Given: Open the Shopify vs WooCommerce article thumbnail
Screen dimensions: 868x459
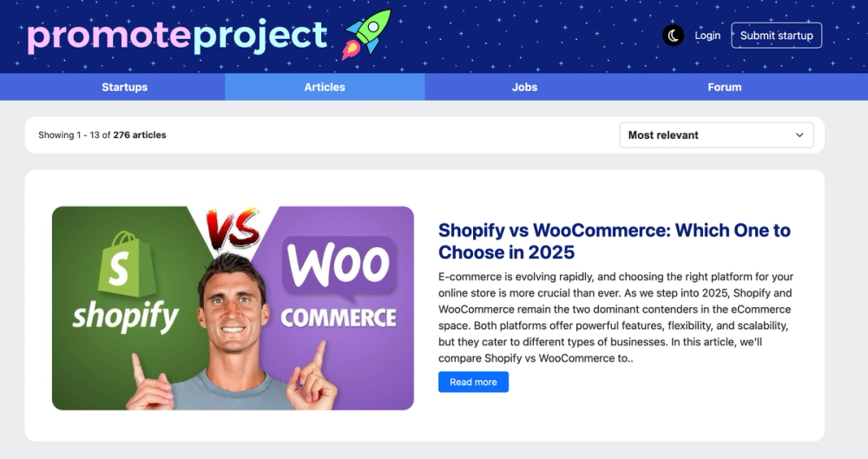Looking at the screenshot, I should click(x=233, y=308).
